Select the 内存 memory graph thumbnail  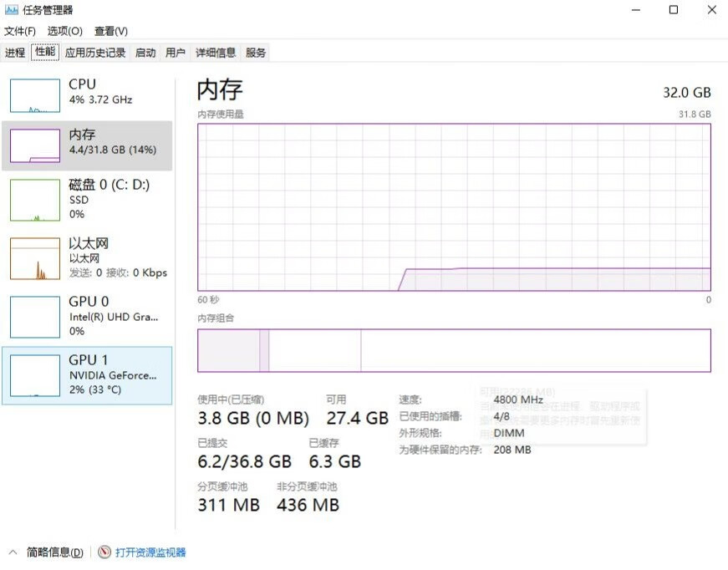click(35, 145)
